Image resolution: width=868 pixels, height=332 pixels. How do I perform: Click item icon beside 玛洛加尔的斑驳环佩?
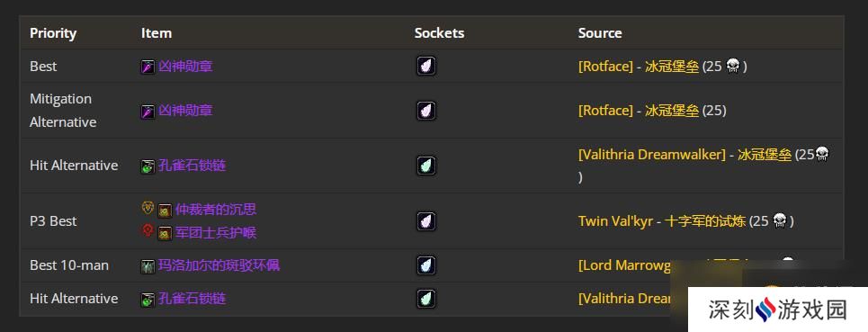click(x=148, y=266)
